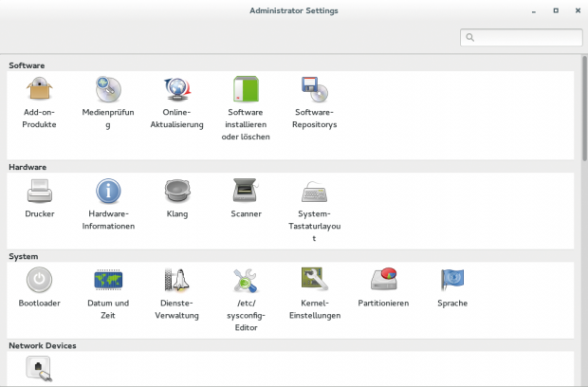Open the Kernel-Einstellungen wrench icon
Viewport: 588px width, 387px height.
(x=315, y=279)
